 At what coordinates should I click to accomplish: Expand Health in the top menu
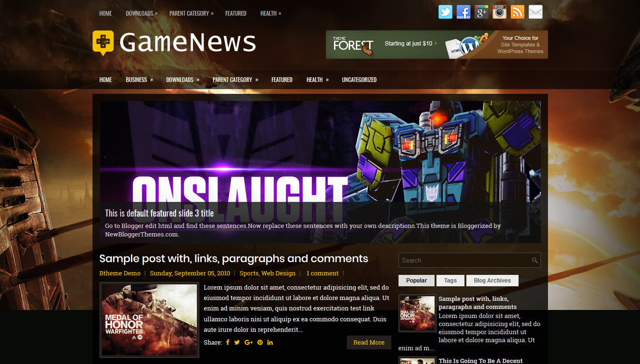pyautogui.click(x=270, y=13)
